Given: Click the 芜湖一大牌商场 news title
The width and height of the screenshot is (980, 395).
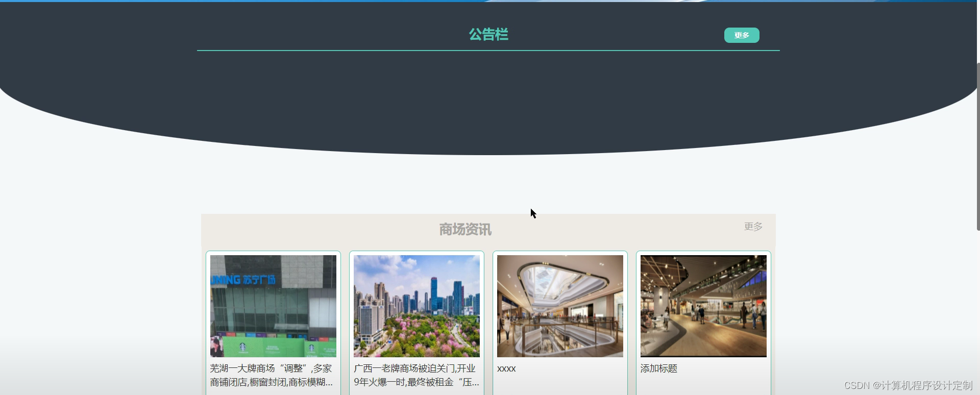Looking at the screenshot, I should [x=272, y=375].
